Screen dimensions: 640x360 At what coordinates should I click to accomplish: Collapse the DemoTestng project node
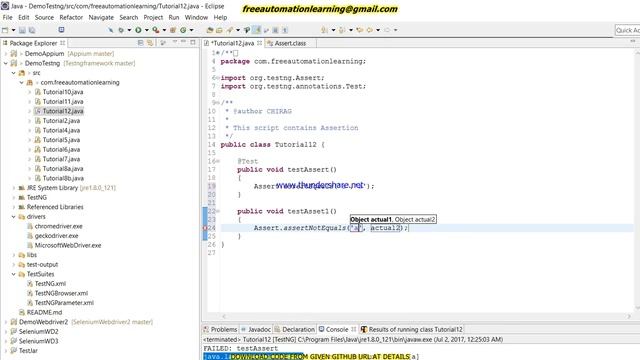tap(6, 63)
